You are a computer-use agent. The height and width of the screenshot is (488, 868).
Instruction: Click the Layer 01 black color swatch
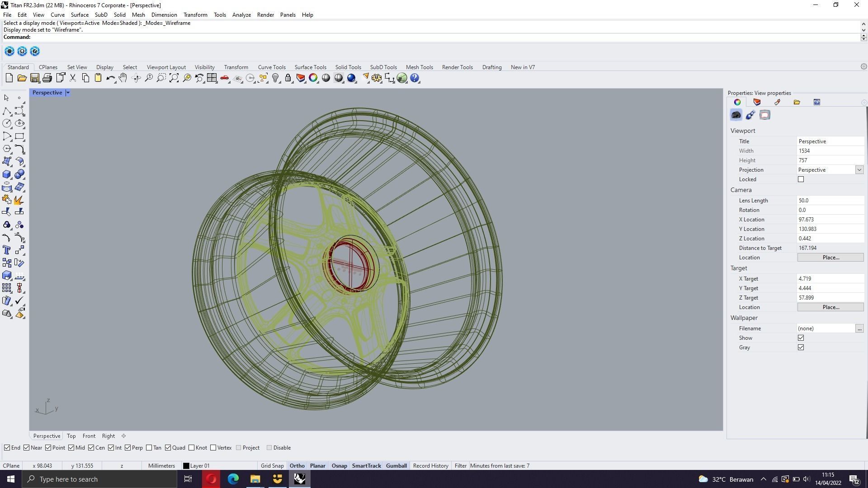tap(186, 466)
